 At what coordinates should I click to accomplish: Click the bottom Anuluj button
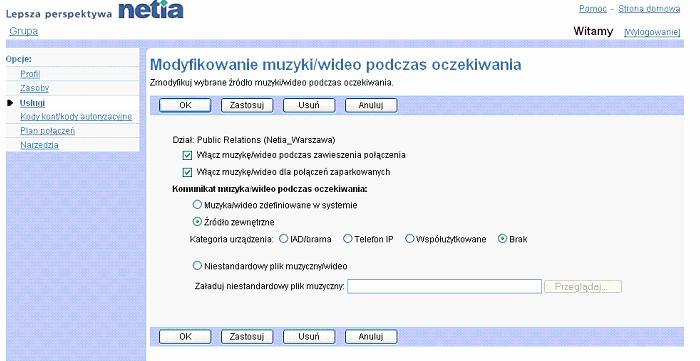[371, 336]
